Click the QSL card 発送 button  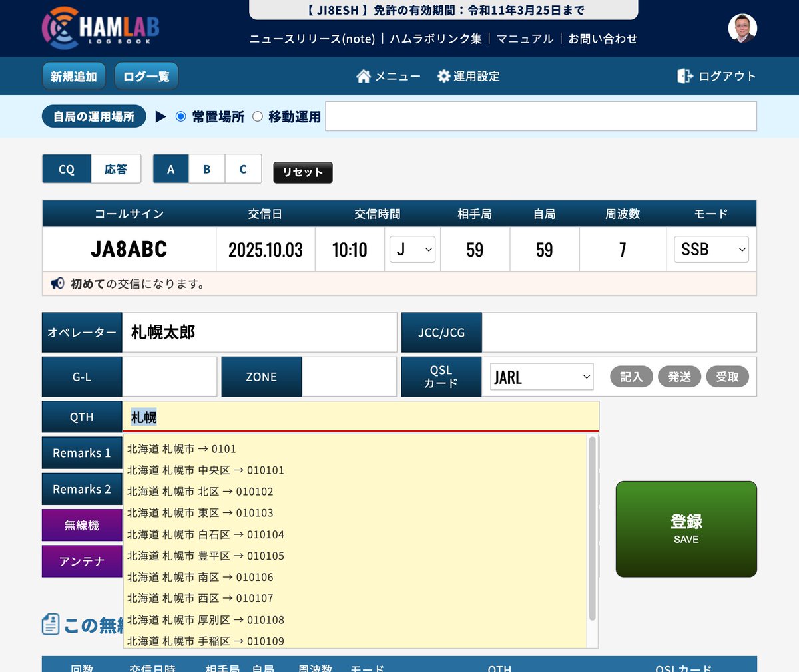pos(679,377)
